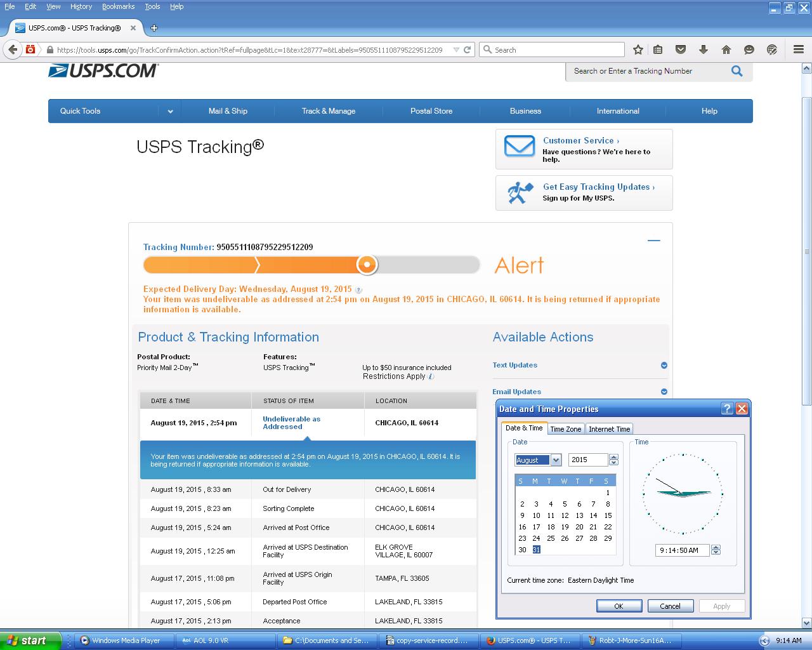Click the red camera icon beside back button
This screenshot has width=812, height=650.
pyautogui.click(x=30, y=49)
